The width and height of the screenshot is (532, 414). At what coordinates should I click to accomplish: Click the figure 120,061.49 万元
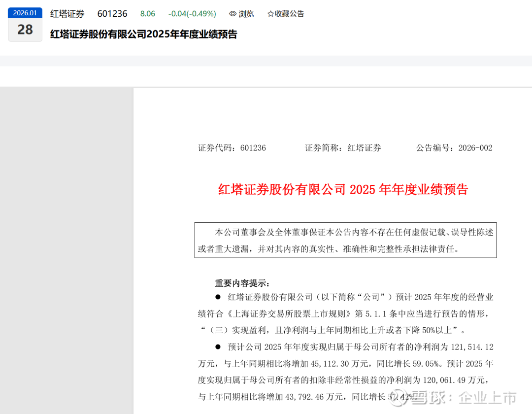(454, 380)
